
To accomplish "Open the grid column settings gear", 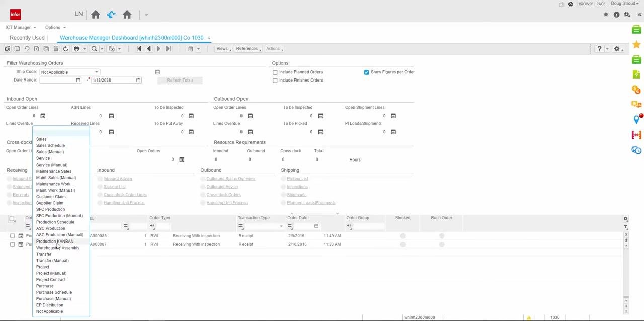I will tap(625, 218).
